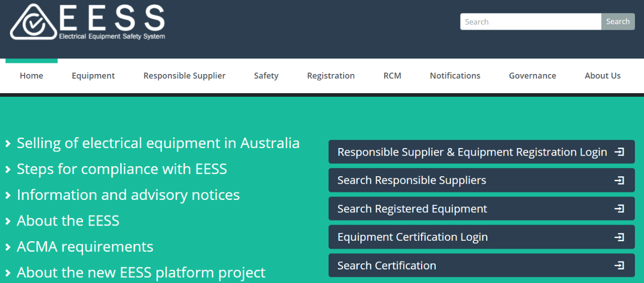
Task: Open Search Responsible Suppliers
Action: [x=481, y=180]
